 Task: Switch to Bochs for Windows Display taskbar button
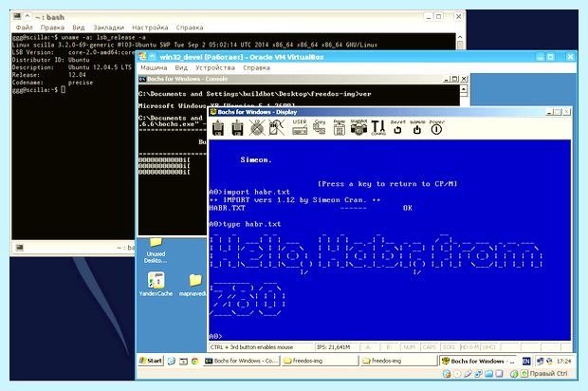tap(479, 361)
